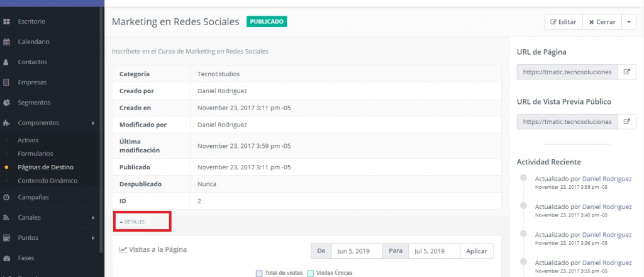Image resolution: width=644 pixels, height=277 pixels.
Task: Click the Editar button
Action: pos(563,22)
